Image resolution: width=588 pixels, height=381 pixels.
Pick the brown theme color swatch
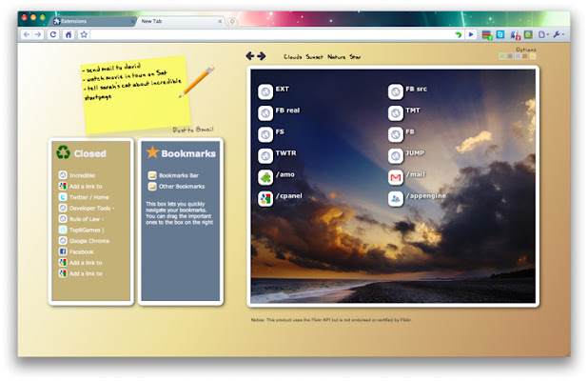[x=525, y=56]
